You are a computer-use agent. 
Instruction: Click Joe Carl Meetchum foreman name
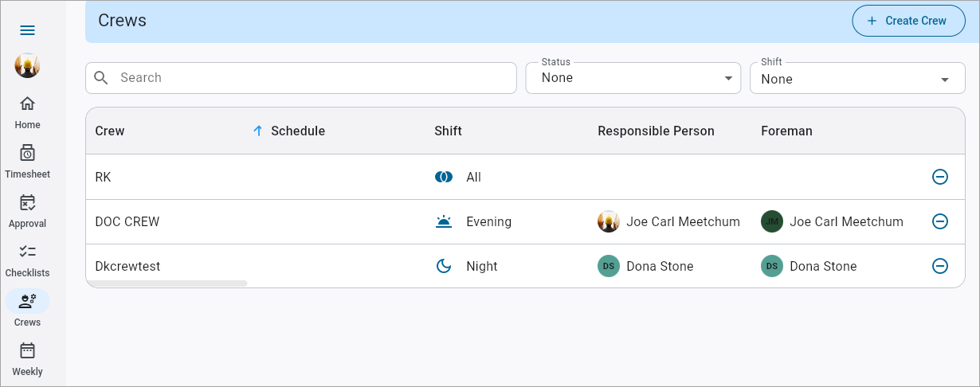[847, 221]
